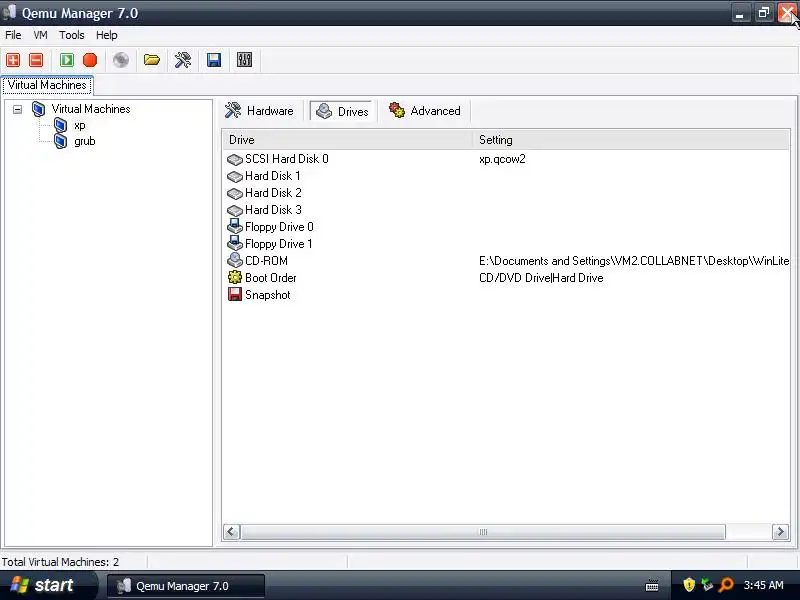Screen dimensions: 800x600
Task: Click the Hard Disk 2 drive icon
Action: 235,193
